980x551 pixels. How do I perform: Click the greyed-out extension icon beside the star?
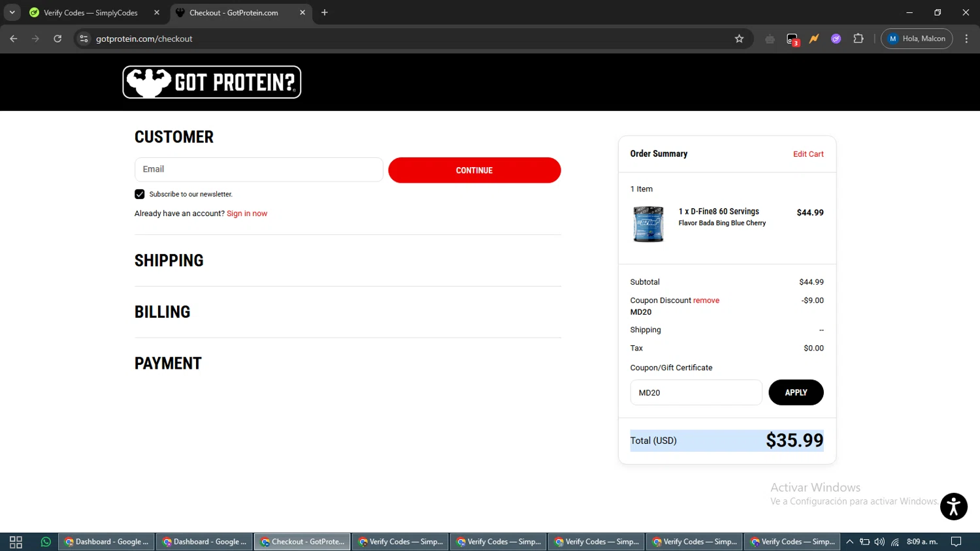point(770,39)
